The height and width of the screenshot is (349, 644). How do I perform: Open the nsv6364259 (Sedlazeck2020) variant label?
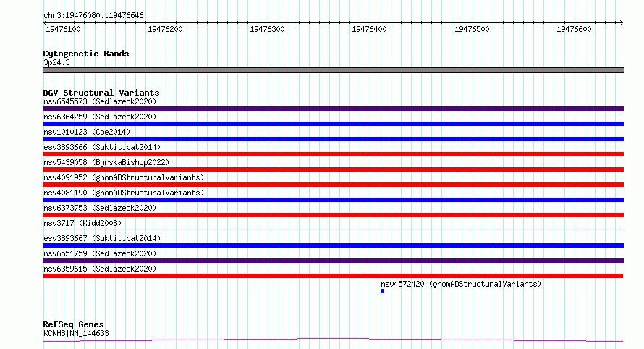pyautogui.click(x=100, y=117)
